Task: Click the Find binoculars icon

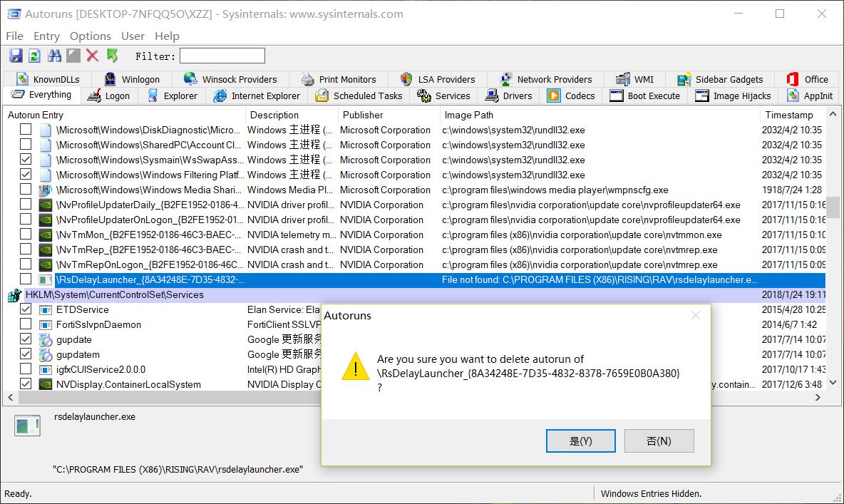Action: [54, 56]
